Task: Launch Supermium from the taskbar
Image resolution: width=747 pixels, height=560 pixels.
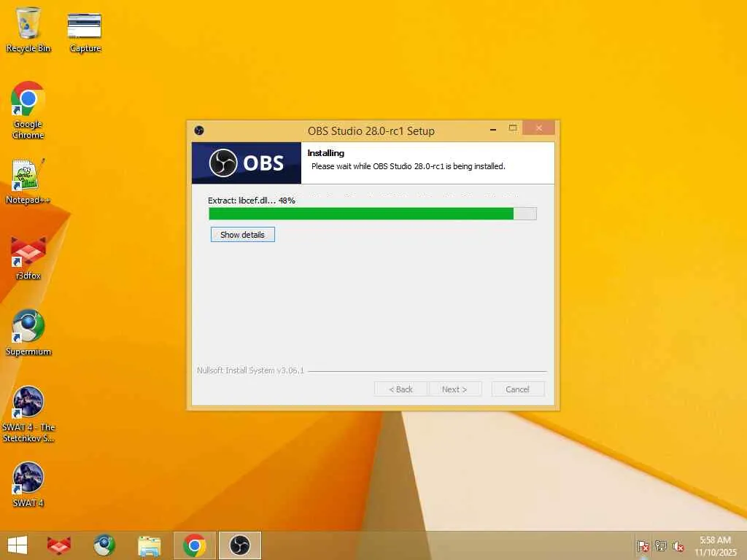Action: 104,545
